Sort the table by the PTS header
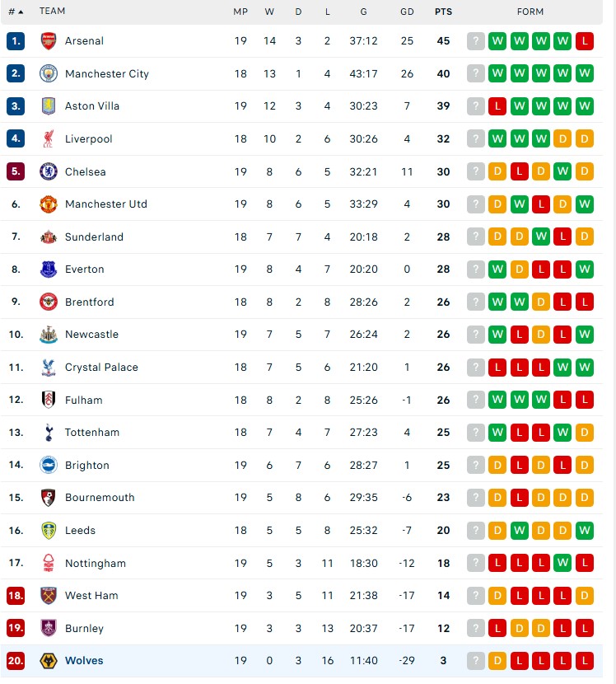This screenshot has height=684, width=616. click(443, 12)
